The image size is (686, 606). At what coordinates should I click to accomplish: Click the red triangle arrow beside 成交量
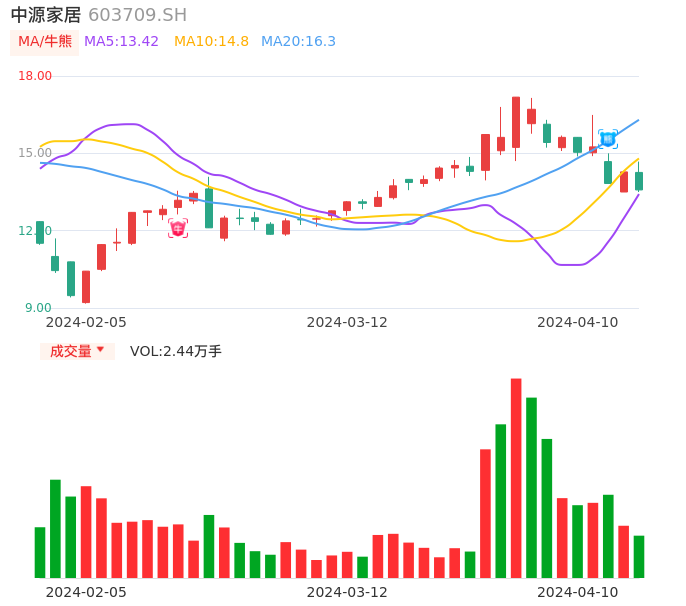[100, 350]
